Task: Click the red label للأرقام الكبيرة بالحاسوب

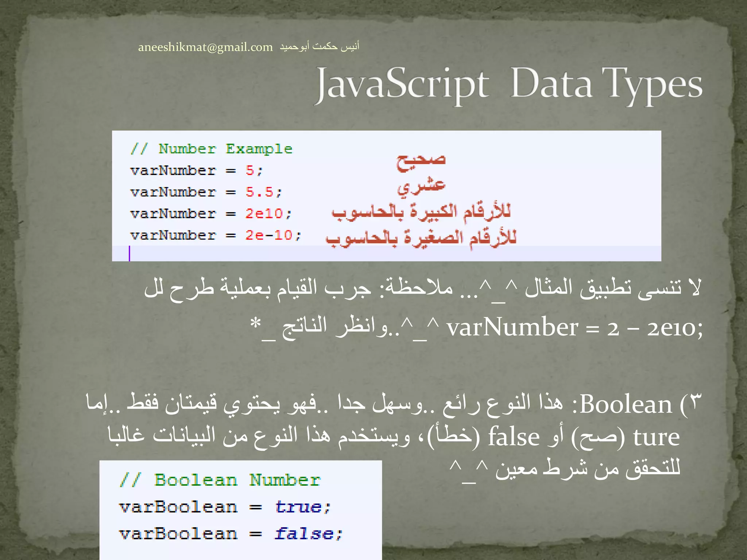Action: click(x=421, y=212)
